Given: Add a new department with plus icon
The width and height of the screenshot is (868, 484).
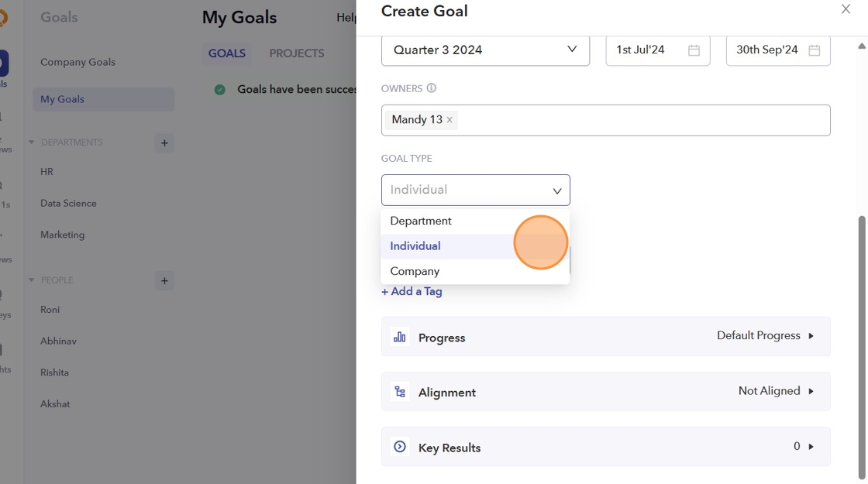Looking at the screenshot, I should tap(164, 142).
